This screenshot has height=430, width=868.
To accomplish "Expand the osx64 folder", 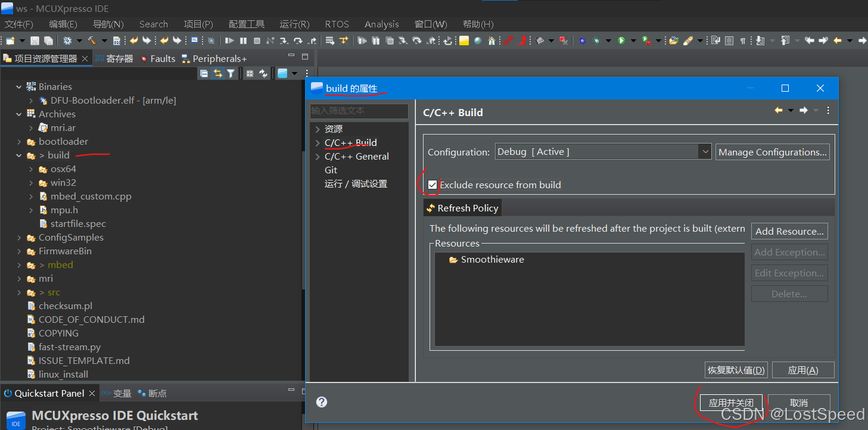I will click(31, 169).
